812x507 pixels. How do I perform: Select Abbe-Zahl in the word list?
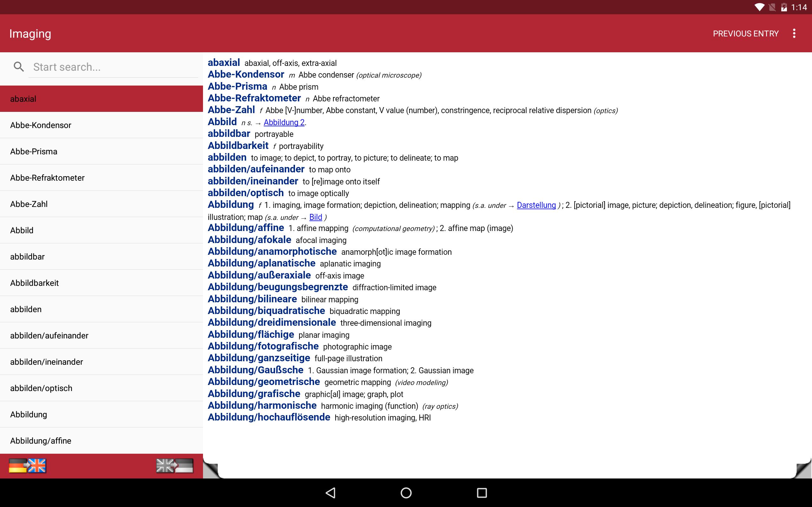[x=101, y=204]
